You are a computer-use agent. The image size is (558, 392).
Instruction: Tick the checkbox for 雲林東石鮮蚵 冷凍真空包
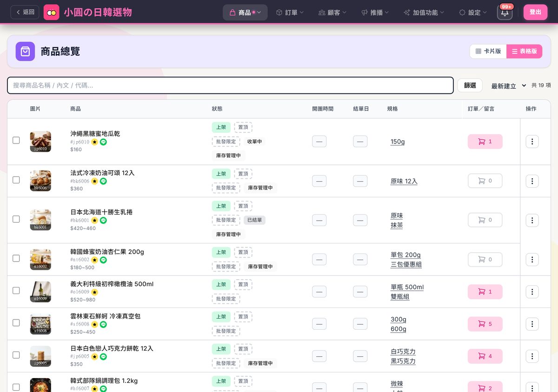(x=16, y=323)
